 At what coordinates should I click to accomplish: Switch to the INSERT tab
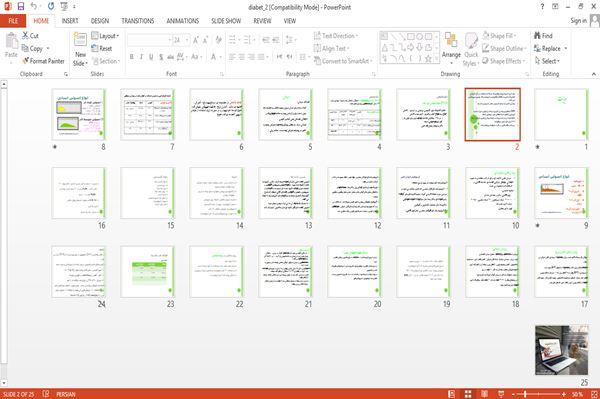70,21
